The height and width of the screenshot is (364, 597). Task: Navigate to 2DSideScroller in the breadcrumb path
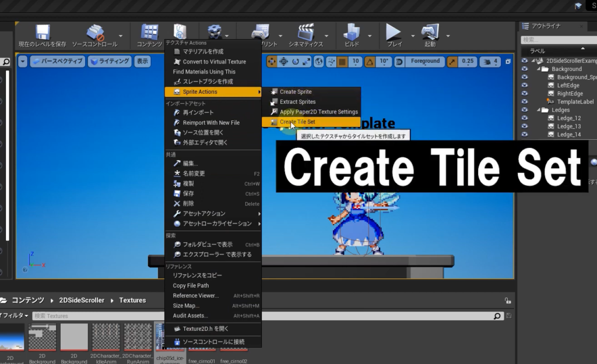(x=82, y=301)
